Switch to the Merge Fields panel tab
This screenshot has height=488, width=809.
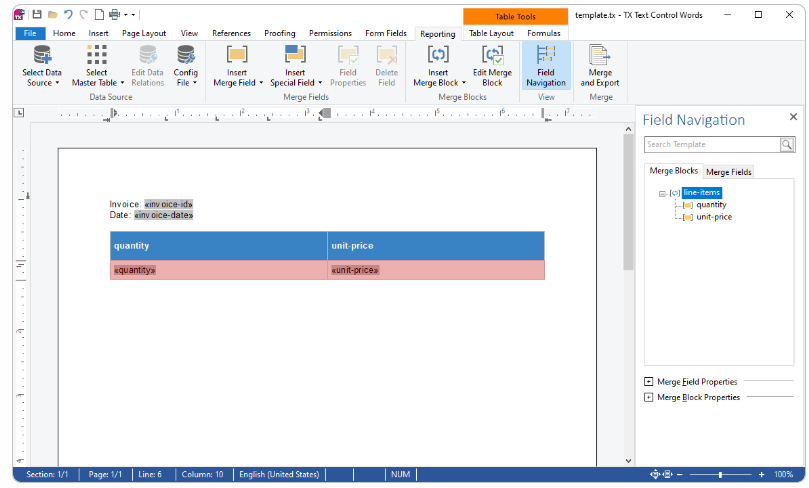[729, 172]
